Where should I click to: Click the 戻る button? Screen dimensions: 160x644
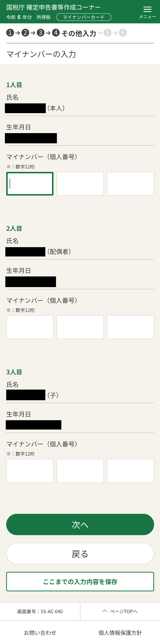point(80,553)
